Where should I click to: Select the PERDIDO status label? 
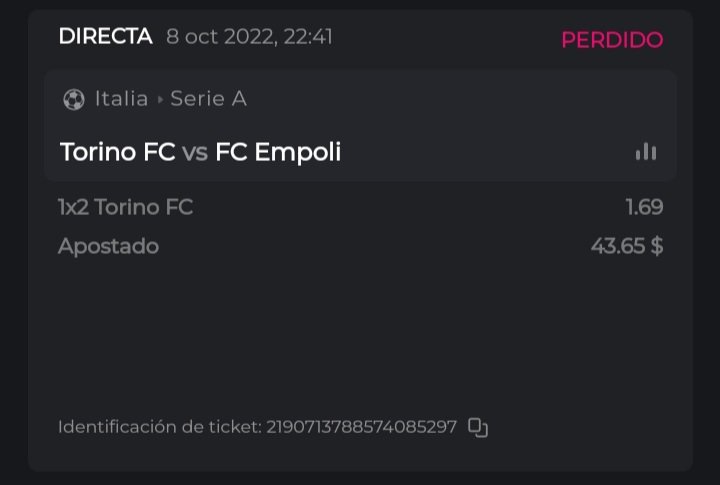click(611, 40)
